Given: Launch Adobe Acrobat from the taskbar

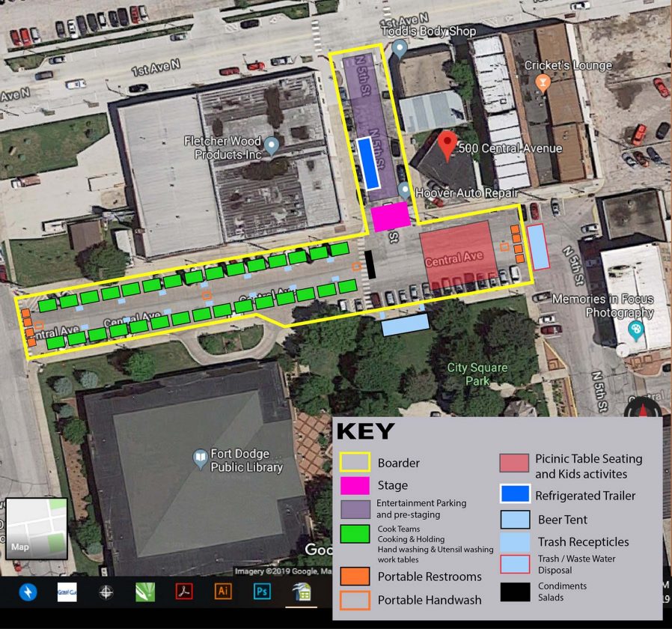Looking at the screenshot, I should [x=184, y=592].
